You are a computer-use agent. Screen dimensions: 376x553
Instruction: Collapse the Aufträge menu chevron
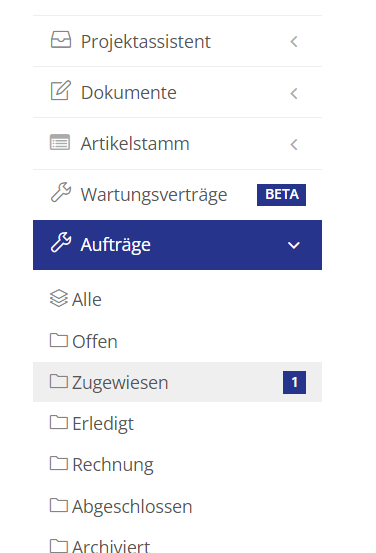[x=294, y=245]
